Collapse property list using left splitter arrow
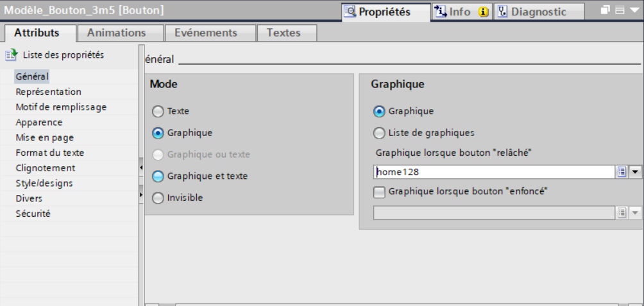The height and width of the screenshot is (306, 644). pyautogui.click(x=140, y=167)
